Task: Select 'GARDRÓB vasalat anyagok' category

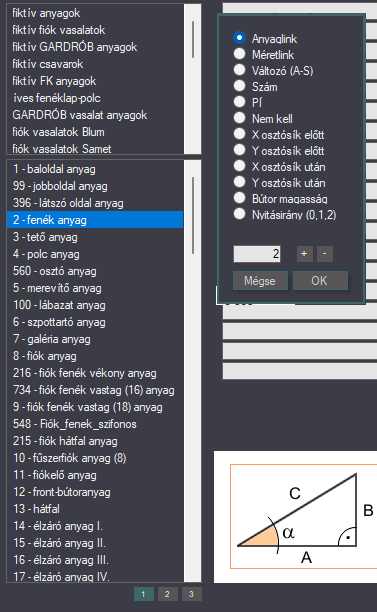Action: (x=95, y=115)
